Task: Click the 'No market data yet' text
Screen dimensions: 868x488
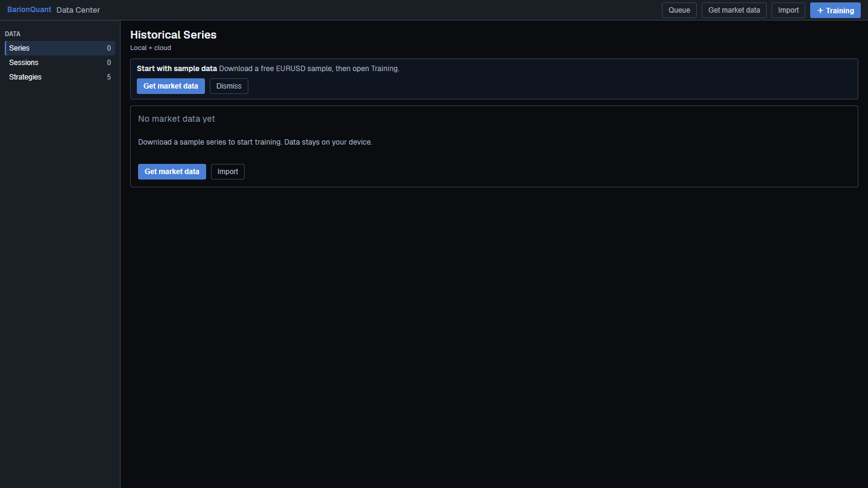Action: point(177,119)
